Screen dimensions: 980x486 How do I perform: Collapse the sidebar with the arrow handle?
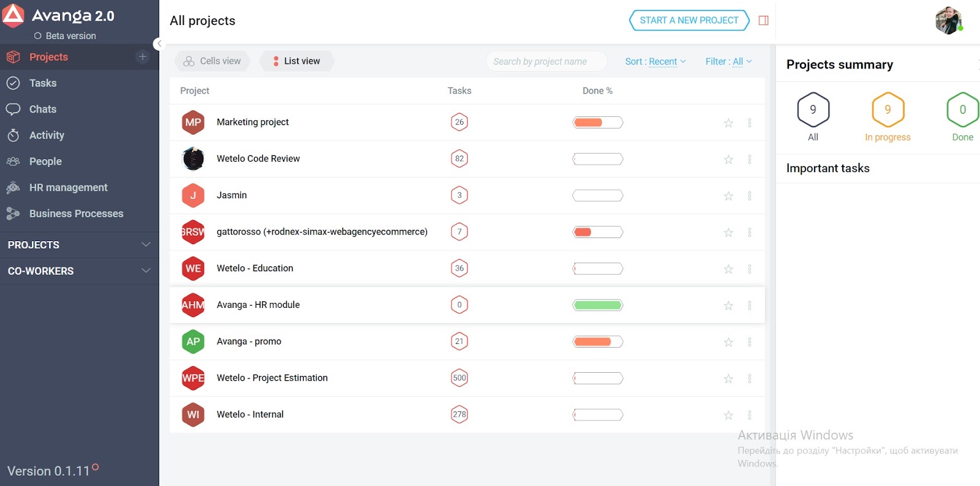159,43
